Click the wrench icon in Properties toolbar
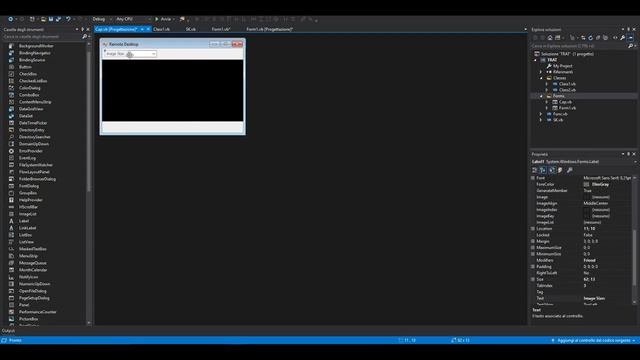This screenshot has width=640, height=360. 570,170
